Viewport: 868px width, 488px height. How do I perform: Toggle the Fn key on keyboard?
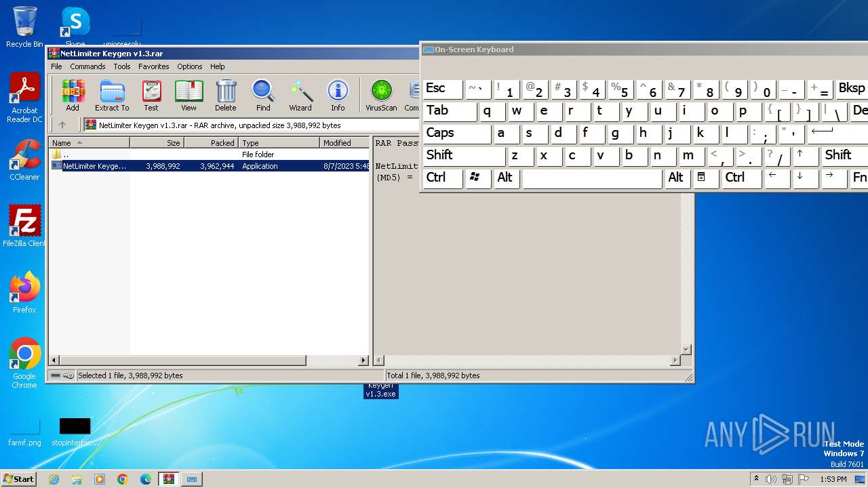[859, 178]
